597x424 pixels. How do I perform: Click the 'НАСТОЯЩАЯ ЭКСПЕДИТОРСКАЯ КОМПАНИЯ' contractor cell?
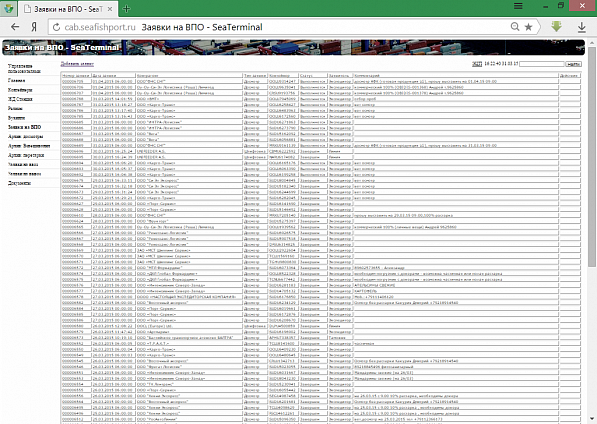tap(189, 297)
